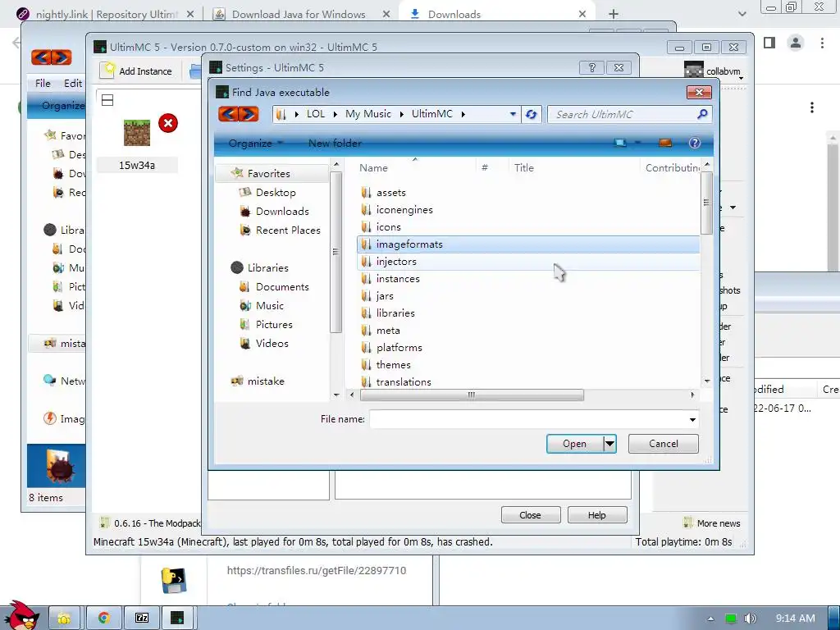Expand the breadcrumb arrow after My Music
The height and width of the screenshot is (630, 840).
pyautogui.click(x=401, y=114)
